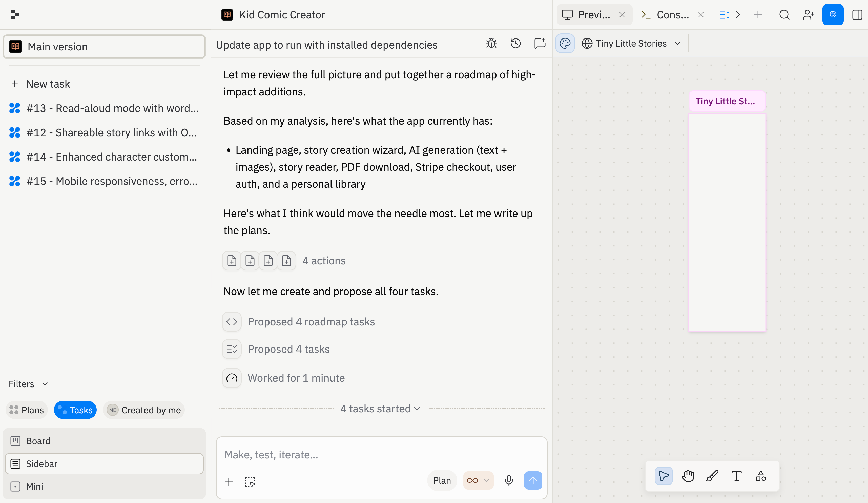Screen dimensions: 868x503
Task: Disable the Tasks filter chip
Action: tap(75, 410)
